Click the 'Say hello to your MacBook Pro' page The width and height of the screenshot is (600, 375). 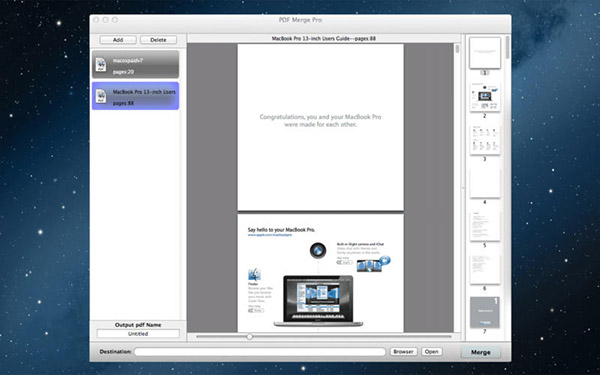coord(321,273)
